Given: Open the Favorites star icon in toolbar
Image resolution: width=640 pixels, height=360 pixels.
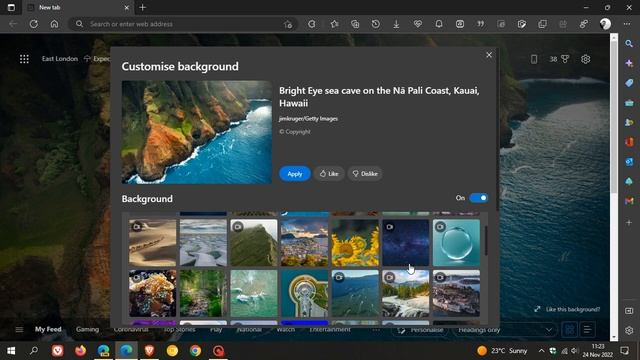Looking at the screenshot, I should click(334, 24).
